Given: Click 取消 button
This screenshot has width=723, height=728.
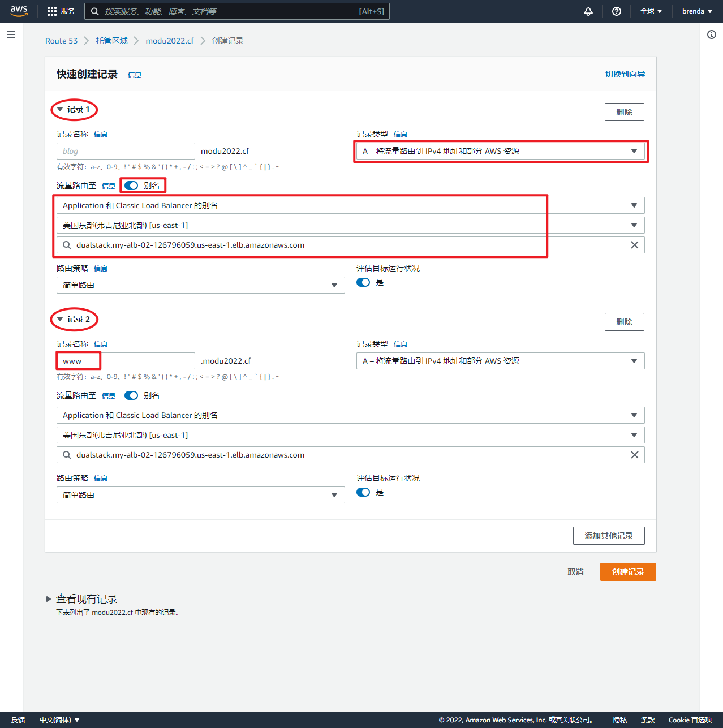Looking at the screenshot, I should (576, 572).
